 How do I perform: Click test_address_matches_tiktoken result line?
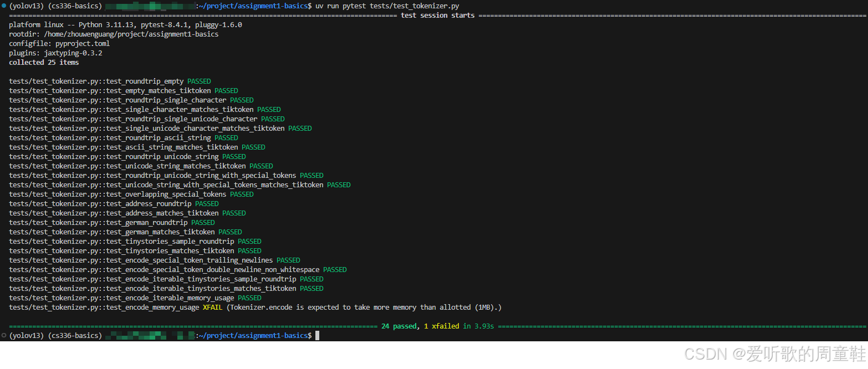coord(127,213)
